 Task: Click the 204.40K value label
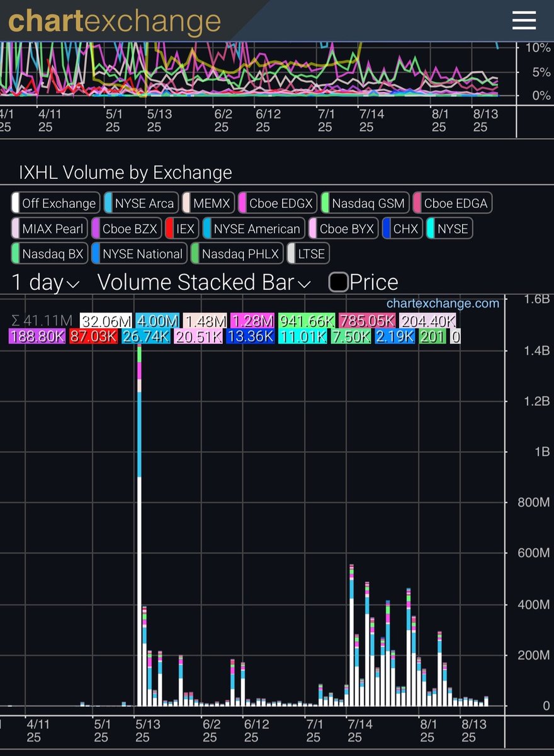429,321
